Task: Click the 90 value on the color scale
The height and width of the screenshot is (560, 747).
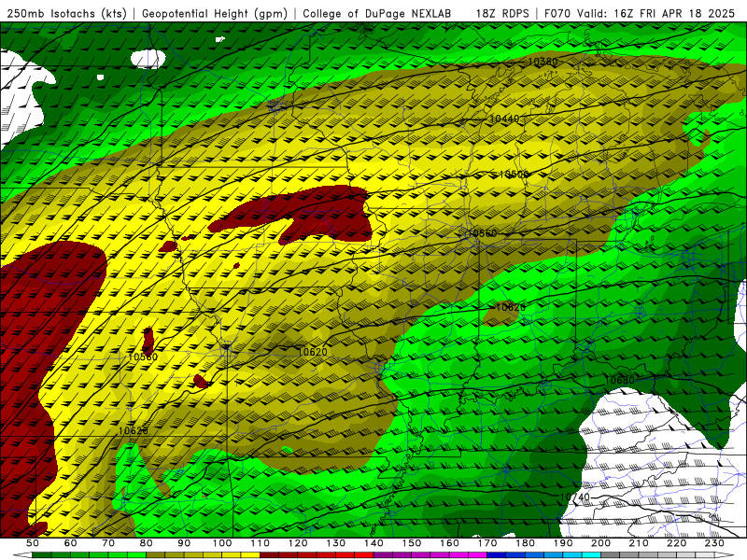Action: tap(184, 543)
